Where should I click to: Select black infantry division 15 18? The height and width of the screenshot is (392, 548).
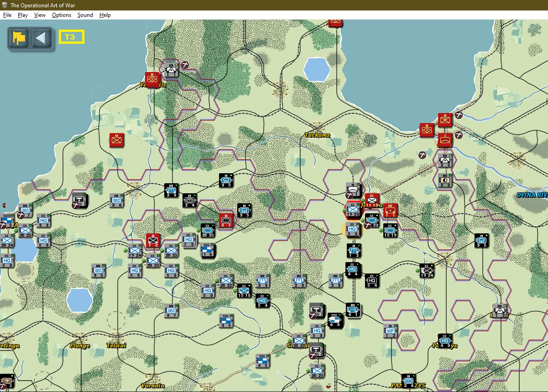[244, 290]
